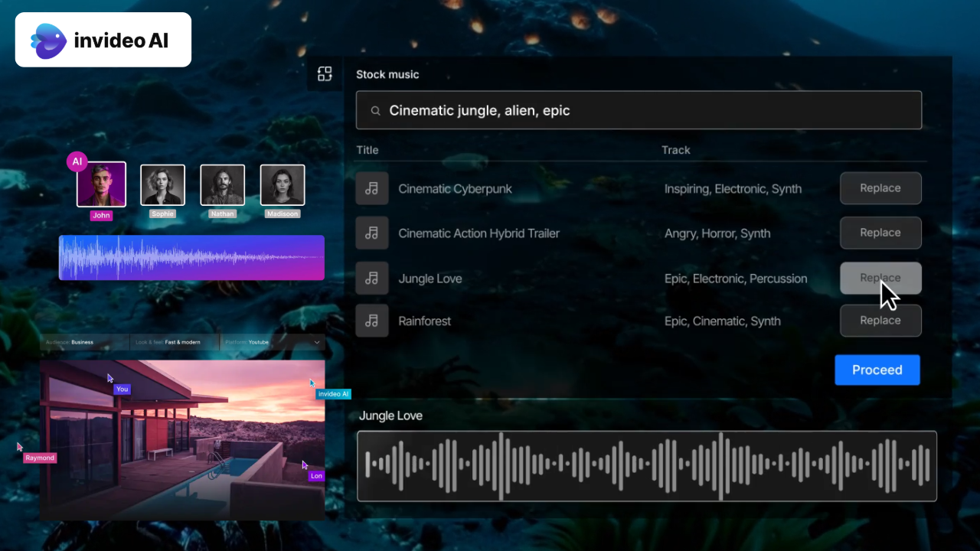Image resolution: width=980 pixels, height=551 pixels.
Task: Open the Look & feel: Fast & modern selector
Action: click(x=175, y=342)
